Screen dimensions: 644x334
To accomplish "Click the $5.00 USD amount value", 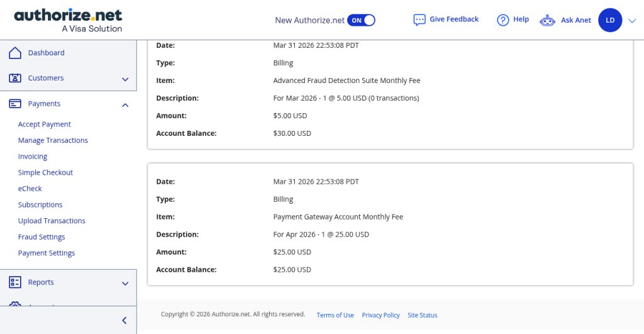I will click(x=290, y=116).
